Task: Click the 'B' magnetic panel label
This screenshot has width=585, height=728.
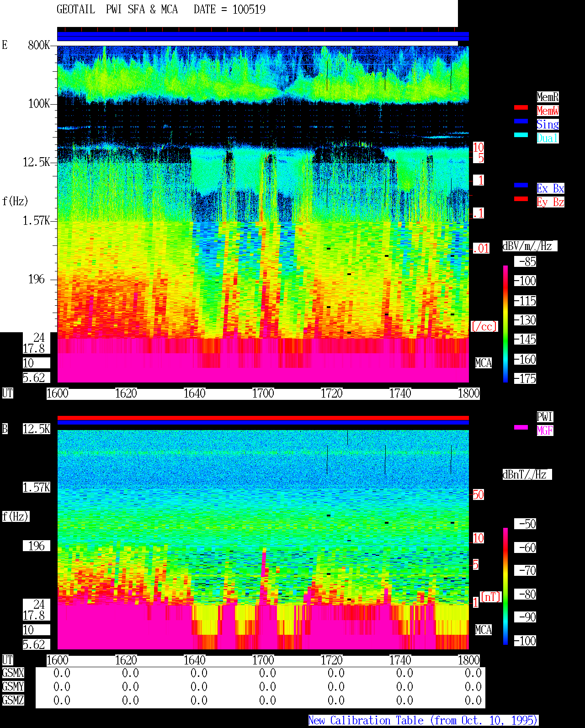Action: pos(5,429)
